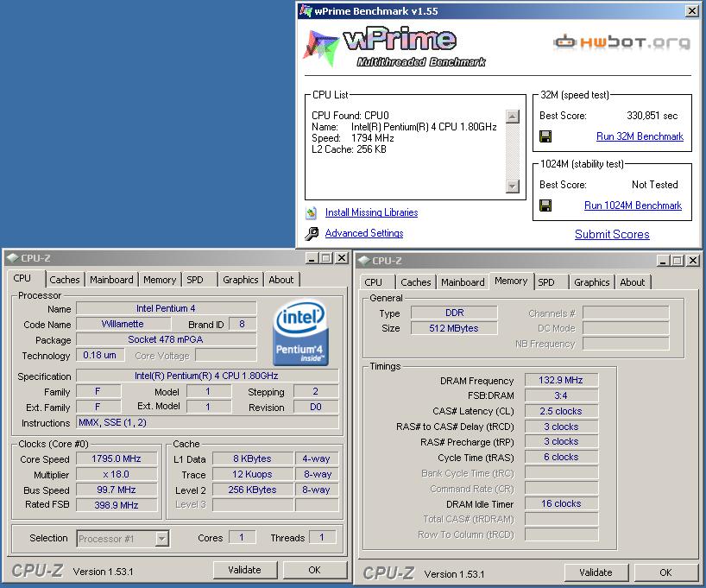Open About tab in right CPU-Z window
This screenshot has width=706, height=588.
[x=632, y=282]
